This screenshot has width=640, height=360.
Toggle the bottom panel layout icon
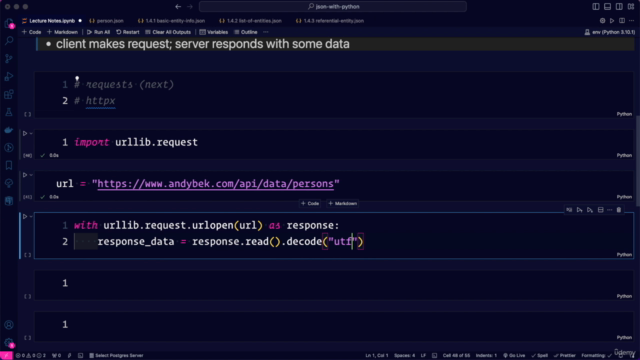607,7
